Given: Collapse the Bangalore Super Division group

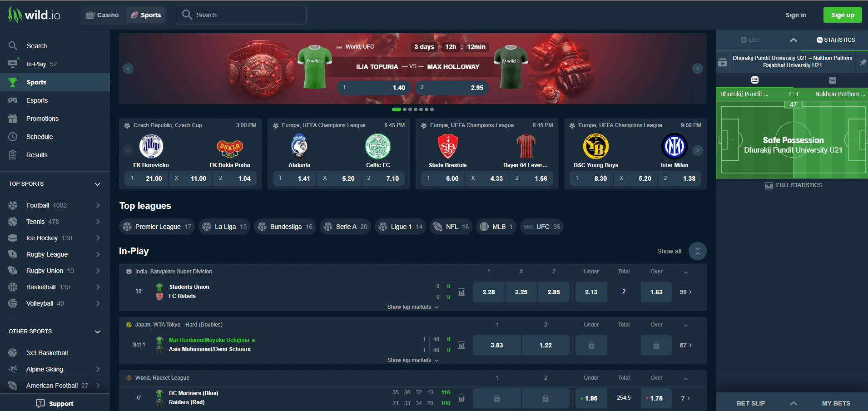Looking at the screenshot, I should click(686, 272).
